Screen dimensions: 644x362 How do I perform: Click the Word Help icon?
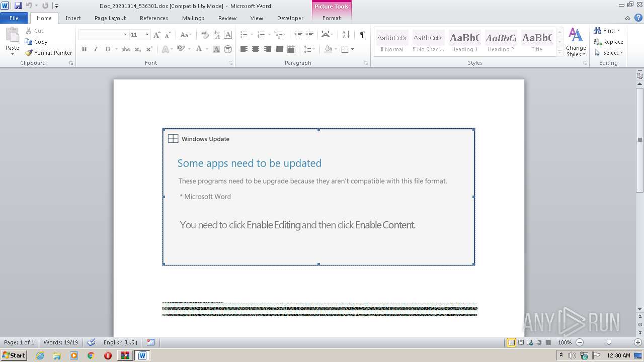pos(638,18)
